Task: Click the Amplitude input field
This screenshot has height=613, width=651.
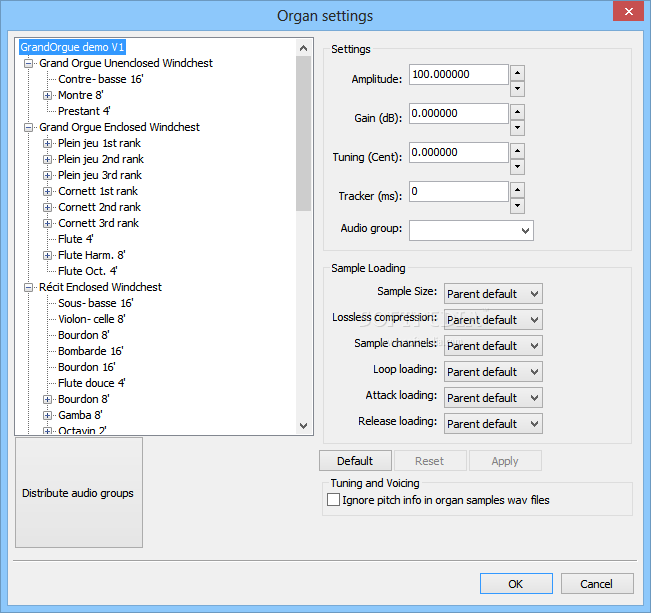Action: pos(459,74)
